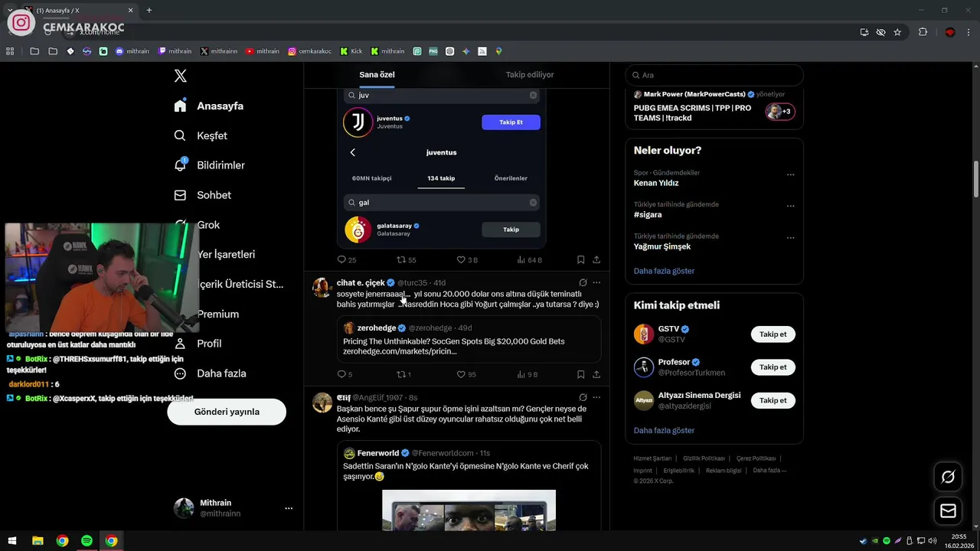Open the floating messages envelope button
The image size is (980, 551).
coord(948,510)
